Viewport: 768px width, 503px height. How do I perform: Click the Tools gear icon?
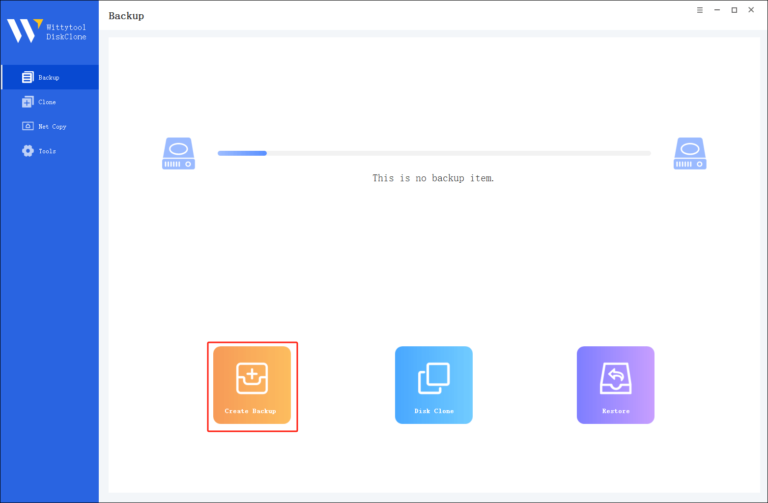click(27, 151)
